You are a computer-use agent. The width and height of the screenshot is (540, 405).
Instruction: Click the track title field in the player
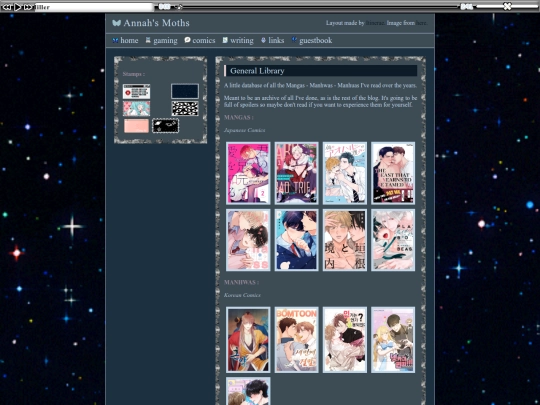pyautogui.click(x=94, y=7)
